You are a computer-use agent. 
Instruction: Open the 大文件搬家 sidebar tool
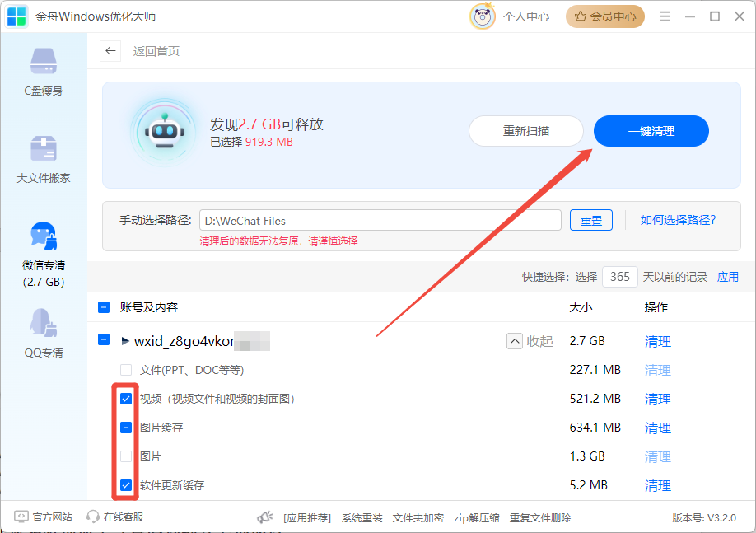[44, 159]
